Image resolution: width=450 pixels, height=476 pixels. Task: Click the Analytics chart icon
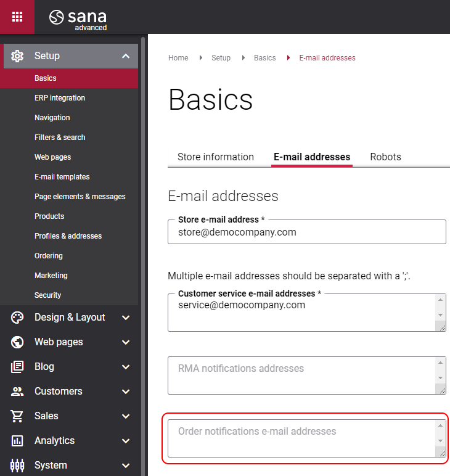17,441
